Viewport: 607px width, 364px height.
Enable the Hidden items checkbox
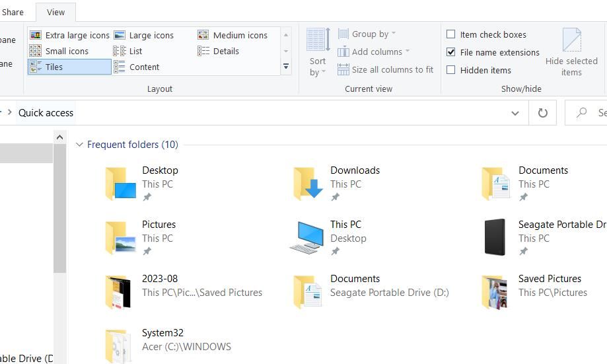pyautogui.click(x=451, y=70)
